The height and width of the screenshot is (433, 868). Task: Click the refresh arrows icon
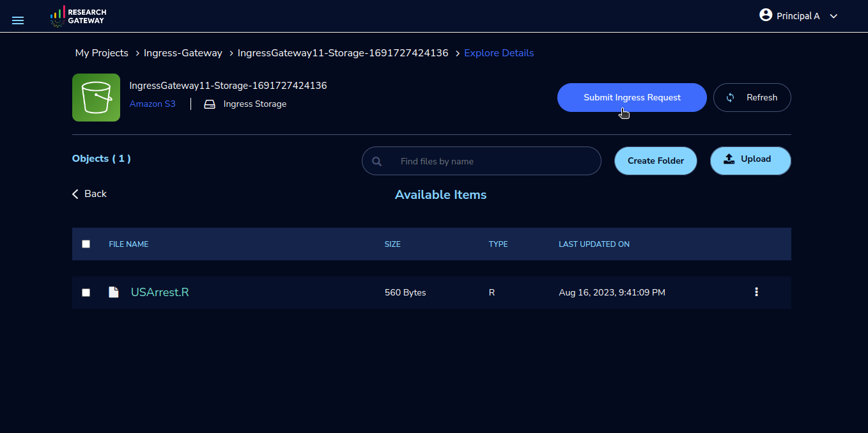coord(730,98)
